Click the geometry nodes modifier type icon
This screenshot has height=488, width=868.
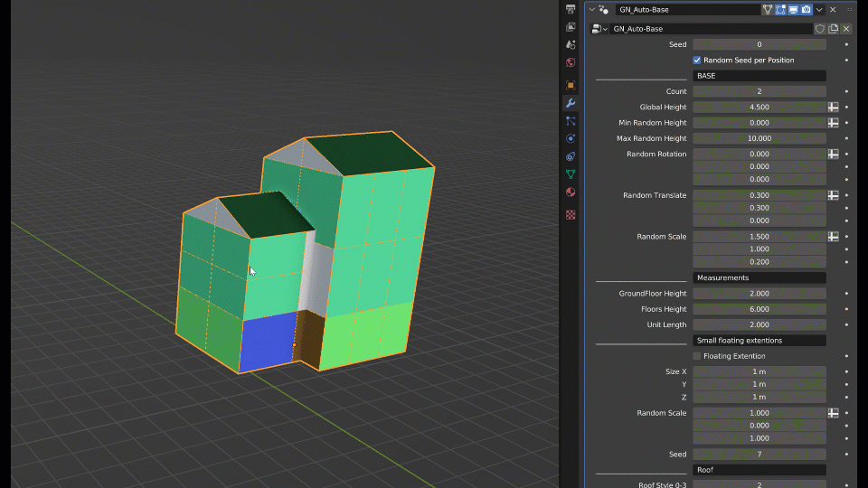tap(603, 9)
